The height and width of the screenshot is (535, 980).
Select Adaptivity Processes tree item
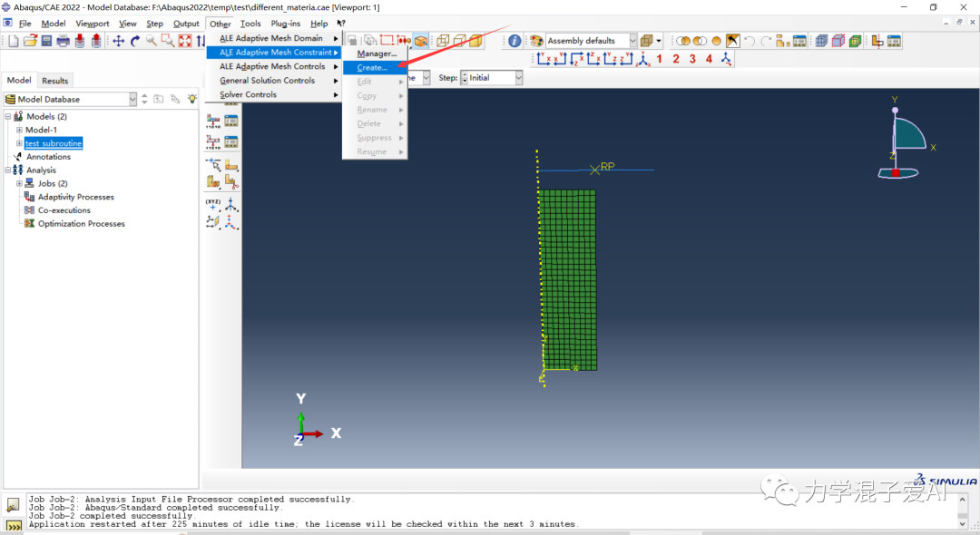(x=75, y=197)
